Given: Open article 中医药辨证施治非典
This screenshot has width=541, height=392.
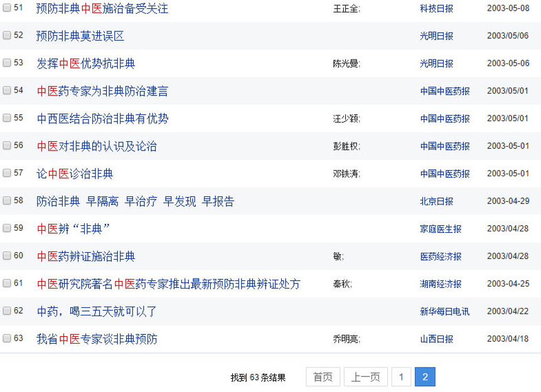Looking at the screenshot, I should click(x=85, y=257).
